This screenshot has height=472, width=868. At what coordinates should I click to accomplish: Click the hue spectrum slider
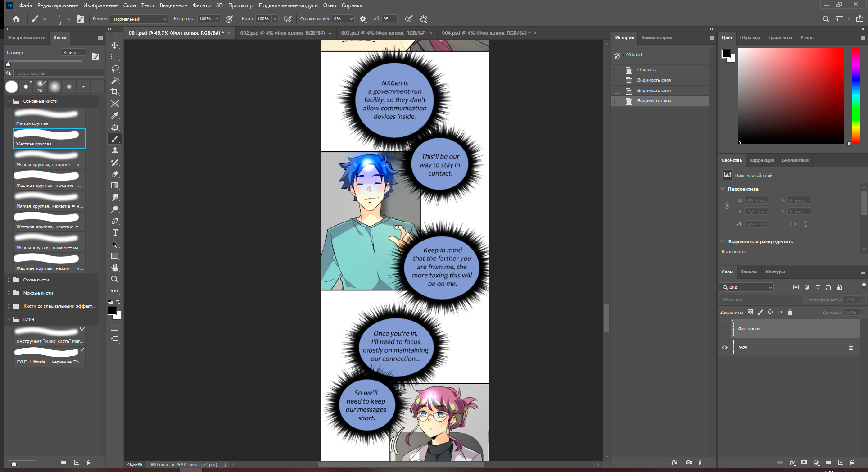click(x=856, y=96)
